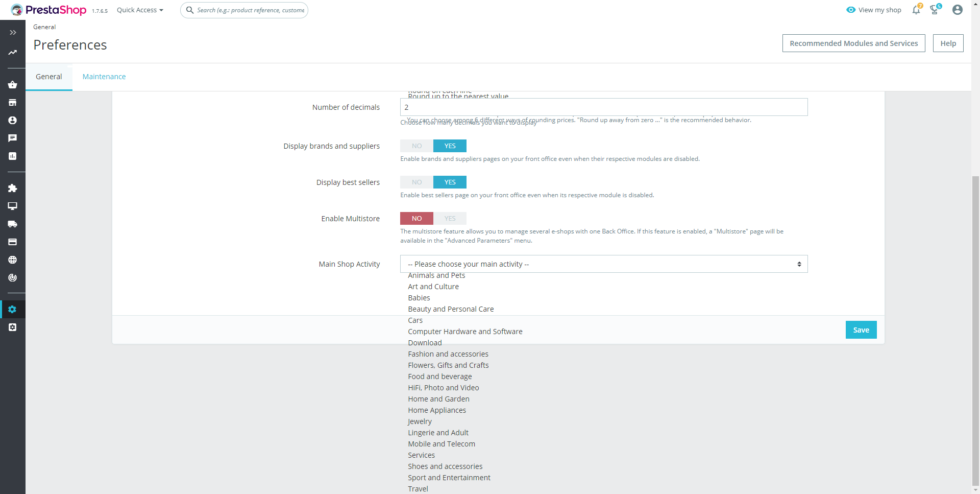Select Animals and Pets activity
The width and height of the screenshot is (980, 494).
coord(436,275)
